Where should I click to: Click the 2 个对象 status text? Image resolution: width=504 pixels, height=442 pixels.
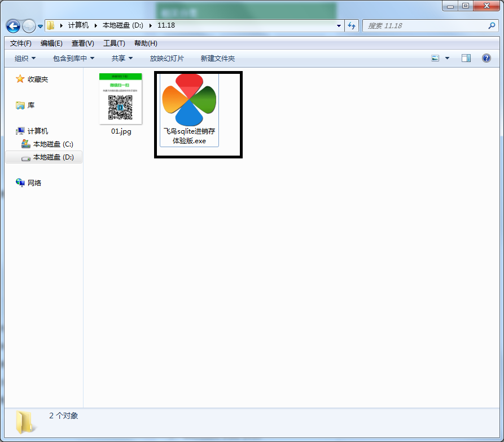(64, 416)
